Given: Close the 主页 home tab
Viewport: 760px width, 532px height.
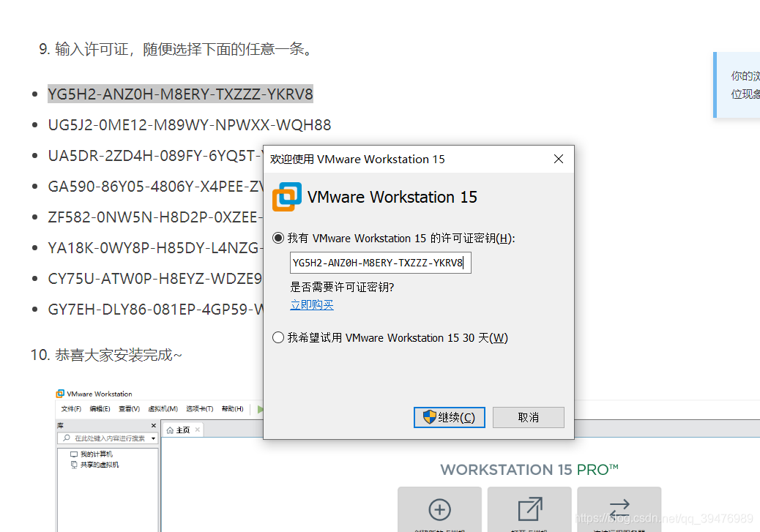Looking at the screenshot, I should [x=197, y=430].
